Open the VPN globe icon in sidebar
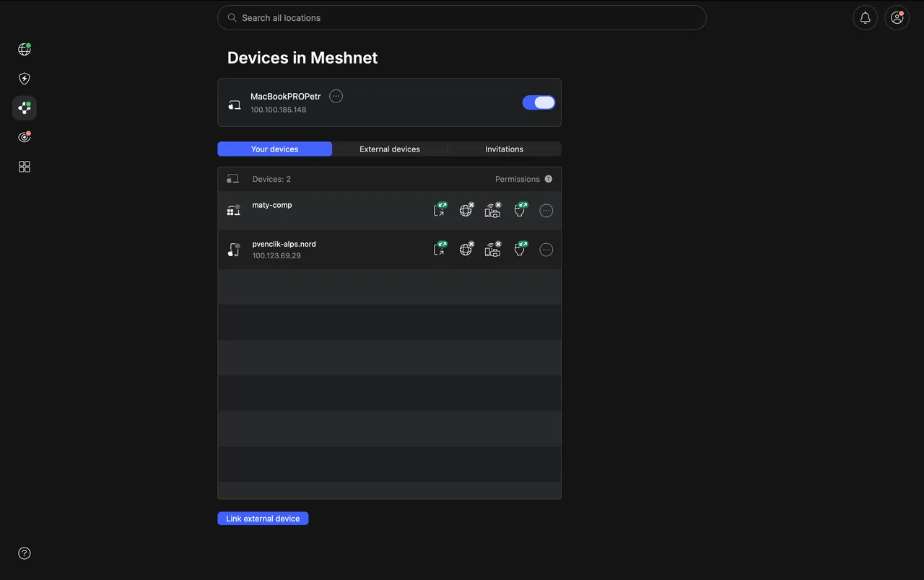This screenshot has height=580, width=924. coord(25,49)
